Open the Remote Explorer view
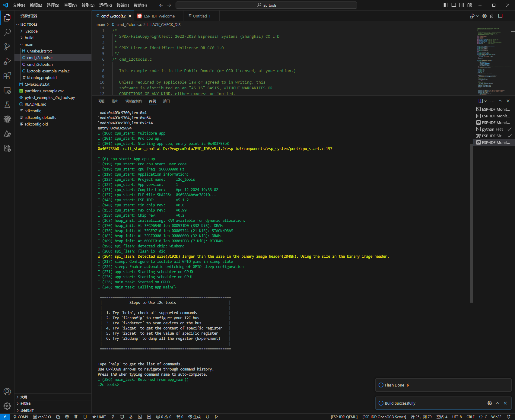515x420 pixels. click(7, 90)
